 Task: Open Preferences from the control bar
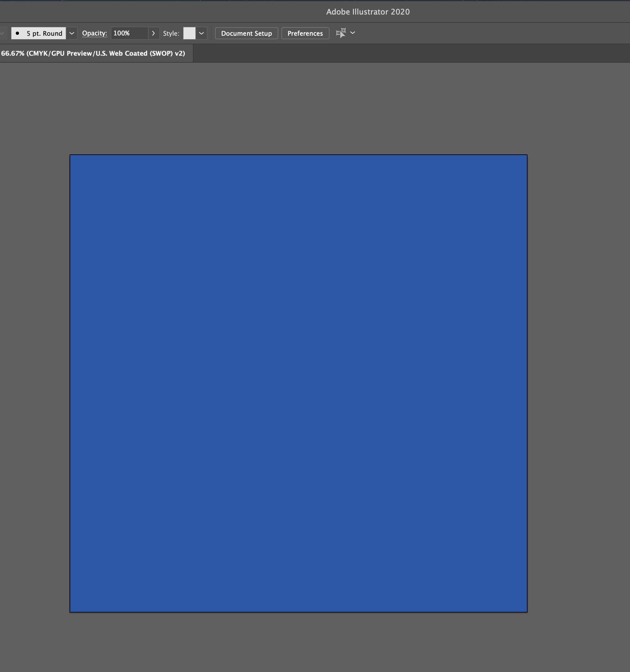coord(305,33)
